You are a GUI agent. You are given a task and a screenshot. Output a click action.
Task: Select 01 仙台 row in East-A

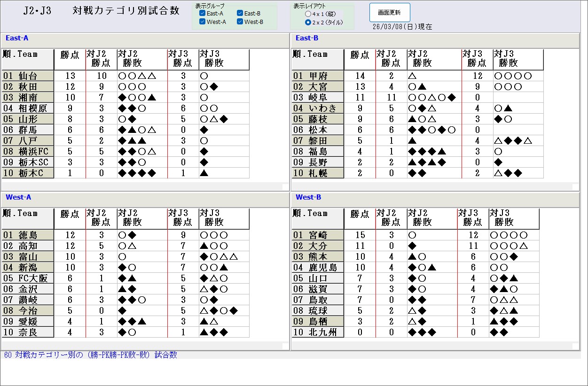28,76
